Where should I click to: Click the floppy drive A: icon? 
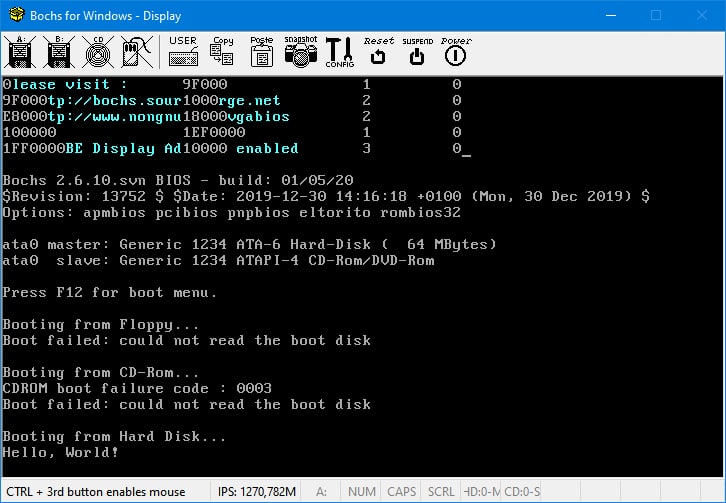(20, 52)
